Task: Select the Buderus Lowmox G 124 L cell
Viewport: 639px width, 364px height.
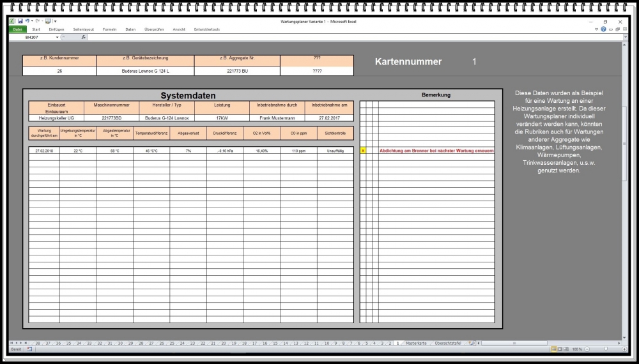Action: (x=145, y=71)
